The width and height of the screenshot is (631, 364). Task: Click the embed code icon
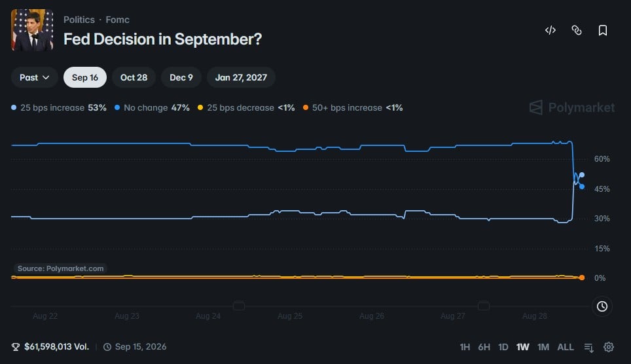pyautogui.click(x=550, y=30)
